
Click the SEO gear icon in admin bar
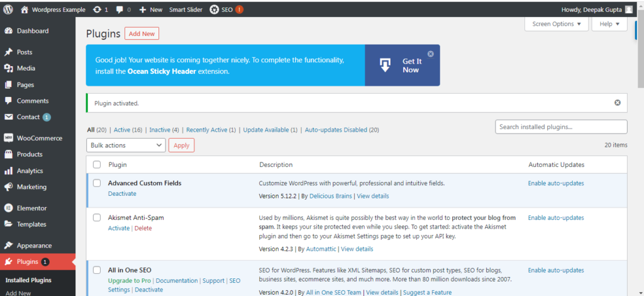(x=214, y=9)
